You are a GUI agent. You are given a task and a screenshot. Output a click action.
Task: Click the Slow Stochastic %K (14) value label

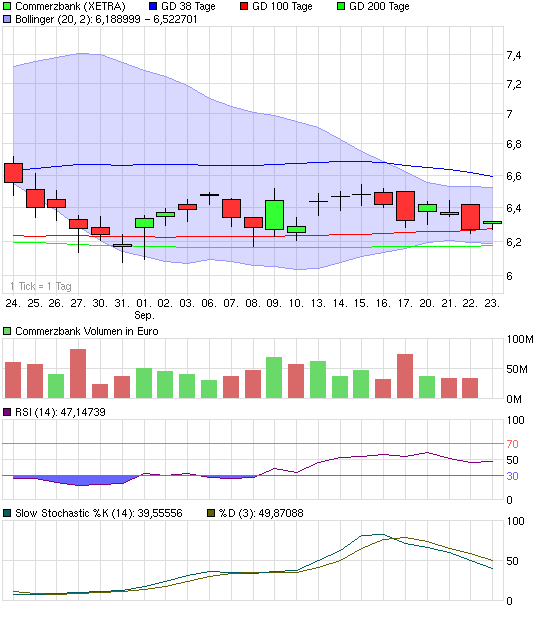[x=99, y=513]
